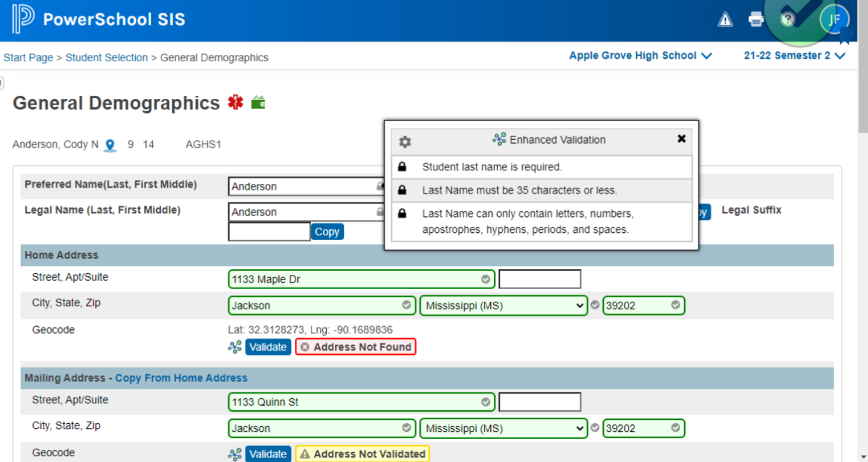Click the Address Not Validated status badge
The width and height of the screenshot is (868, 462).
click(x=363, y=454)
